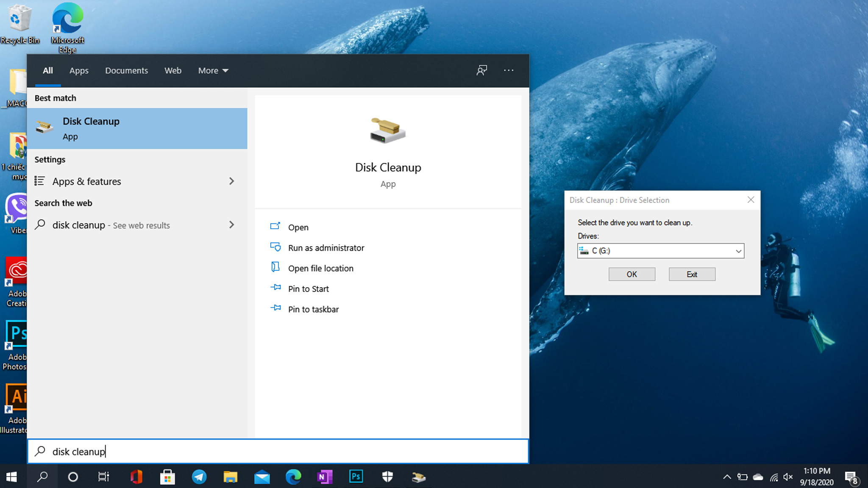Open the Recycle Bin desktop icon
The width and height of the screenshot is (868, 488).
click(19, 23)
